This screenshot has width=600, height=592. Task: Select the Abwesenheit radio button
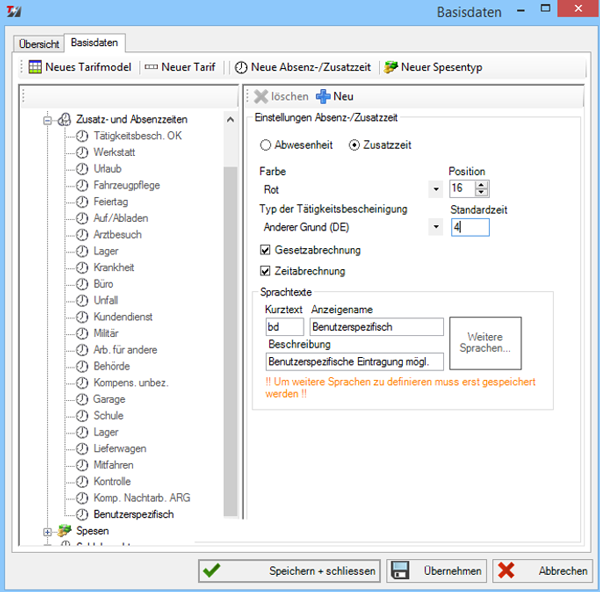265,145
